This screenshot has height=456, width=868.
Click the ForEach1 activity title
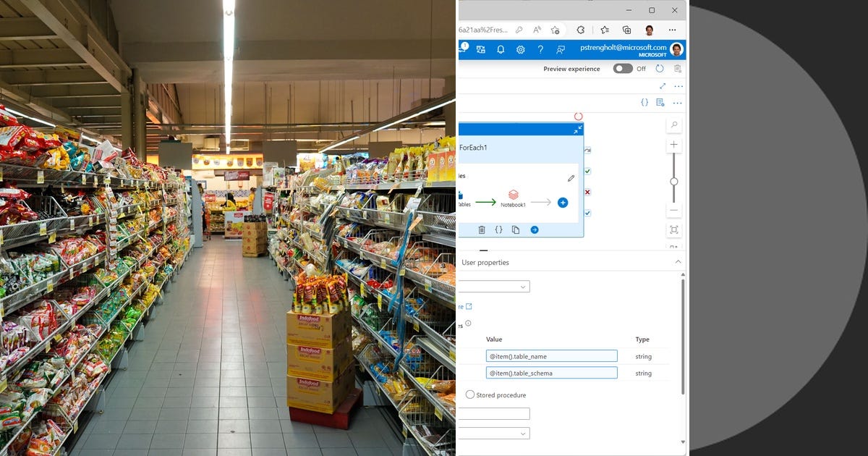pyautogui.click(x=474, y=148)
